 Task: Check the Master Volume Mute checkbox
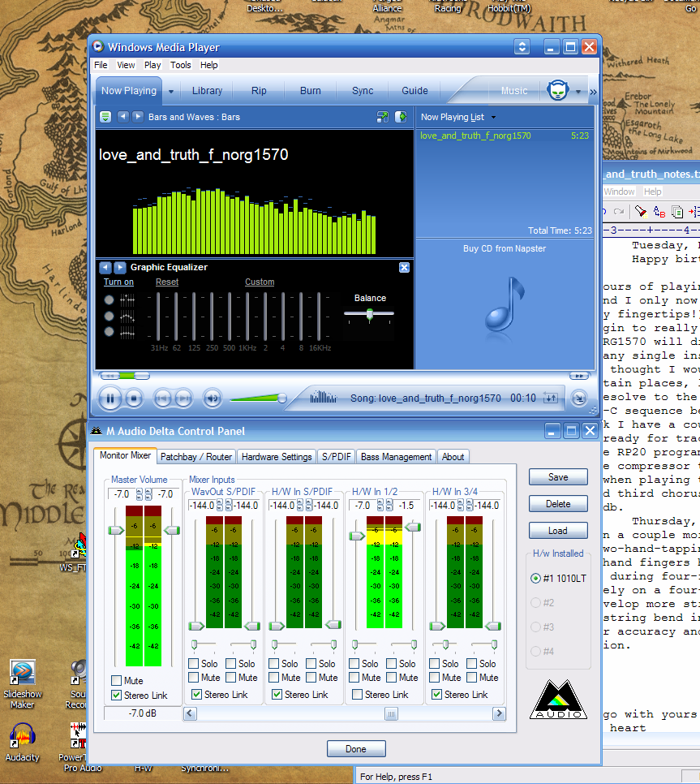(x=117, y=680)
